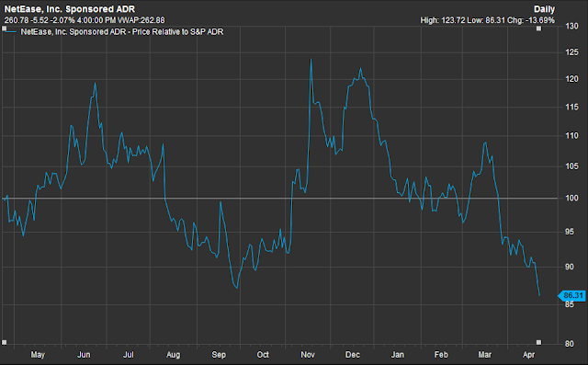Select the top-right chart corner handle
Image resolution: width=588 pixels, height=365 pixels.
(x=539, y=29)
